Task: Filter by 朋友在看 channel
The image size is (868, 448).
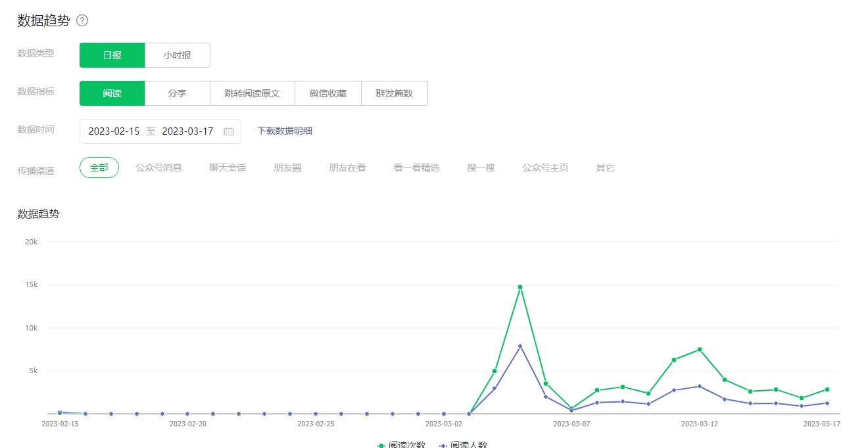Action: pos(348,168)
